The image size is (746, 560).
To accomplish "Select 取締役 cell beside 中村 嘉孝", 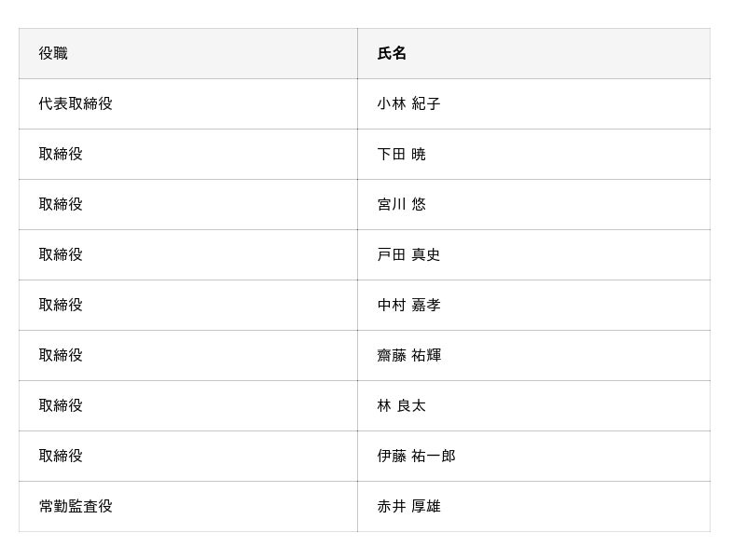I will click(x=61, y=306).
